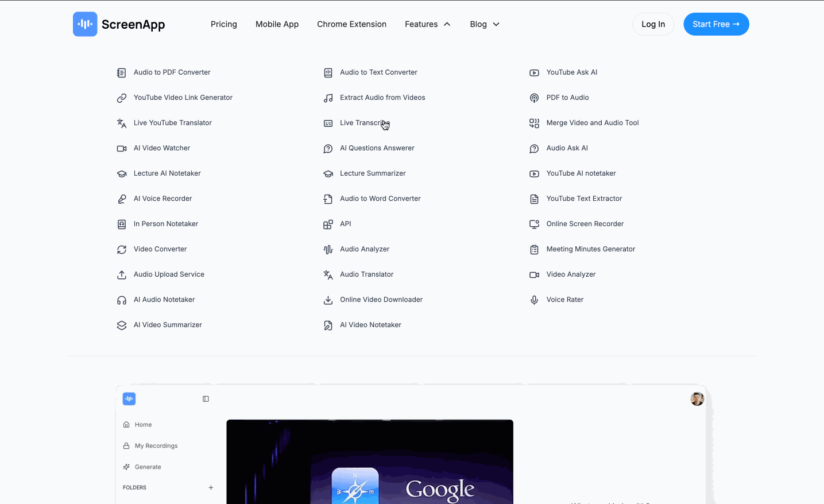Click the Log In button
Image resolution: width=824 pixels, height=504 pixels.
point(653,24)
